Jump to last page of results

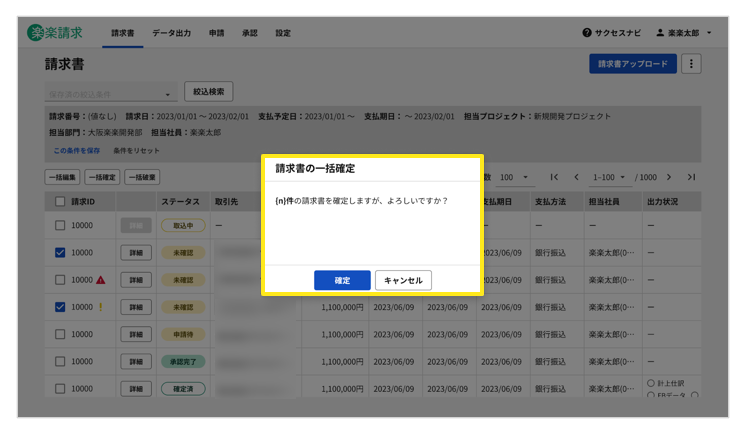pos(691,178)
